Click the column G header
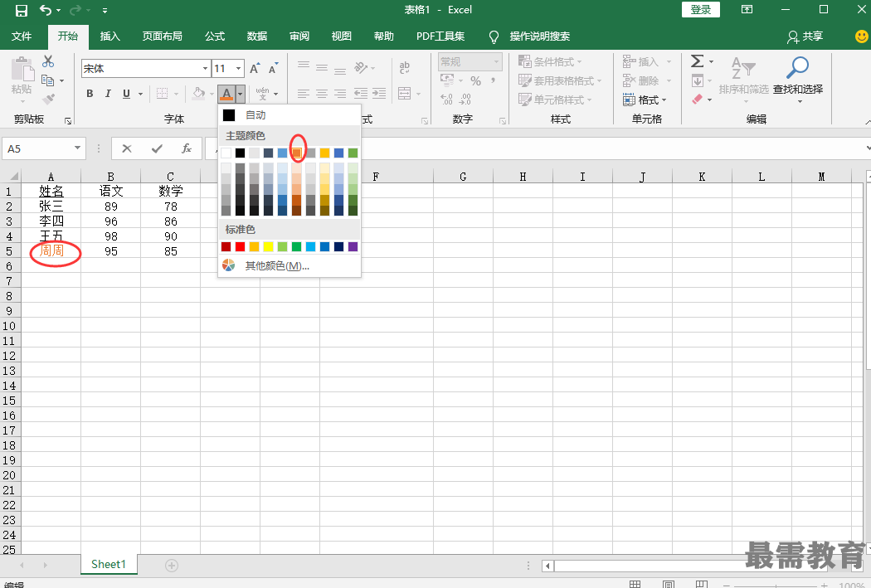 tap(463, 177)
